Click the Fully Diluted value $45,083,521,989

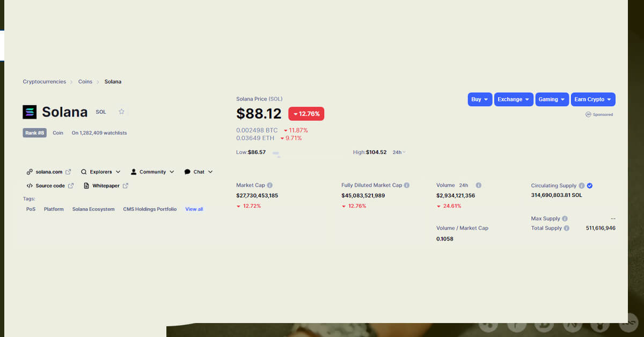[363, 196]
